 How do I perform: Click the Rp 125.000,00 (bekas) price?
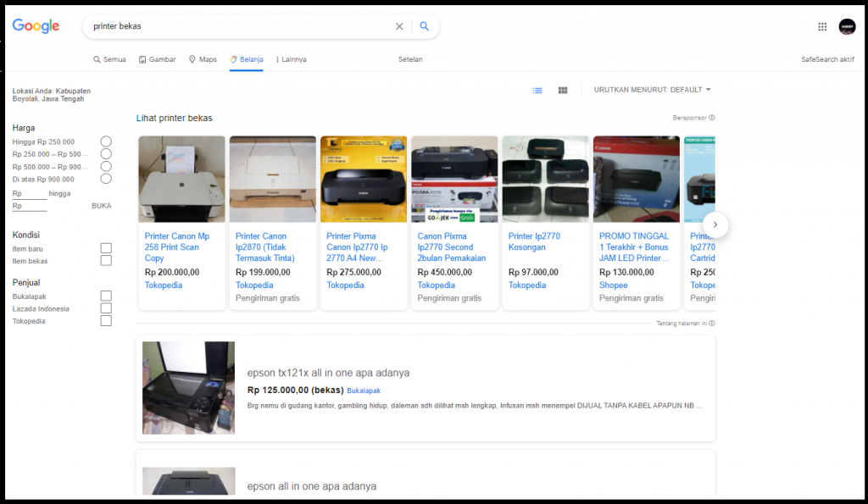pos(296,390)
